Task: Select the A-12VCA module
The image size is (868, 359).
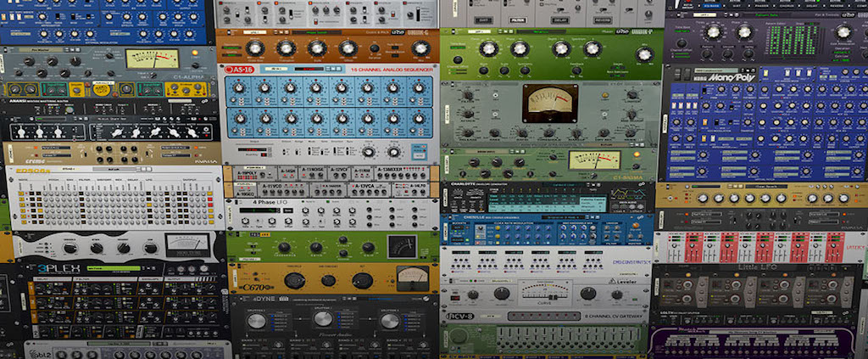Action: pyautogui.click(x=370, y=191)
